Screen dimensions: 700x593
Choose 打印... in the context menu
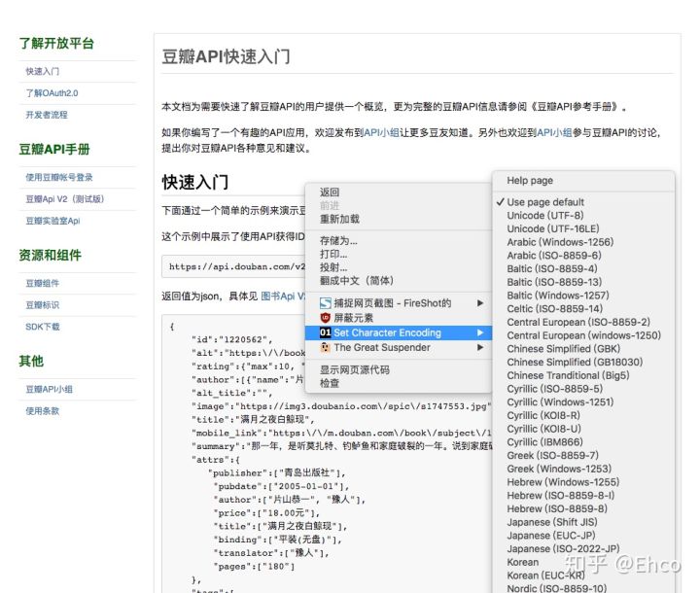click(333, 255)
